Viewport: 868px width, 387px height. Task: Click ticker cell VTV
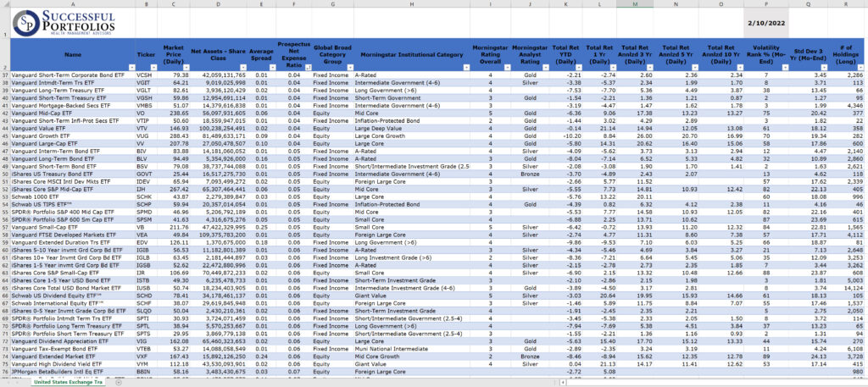pos(147,128)
